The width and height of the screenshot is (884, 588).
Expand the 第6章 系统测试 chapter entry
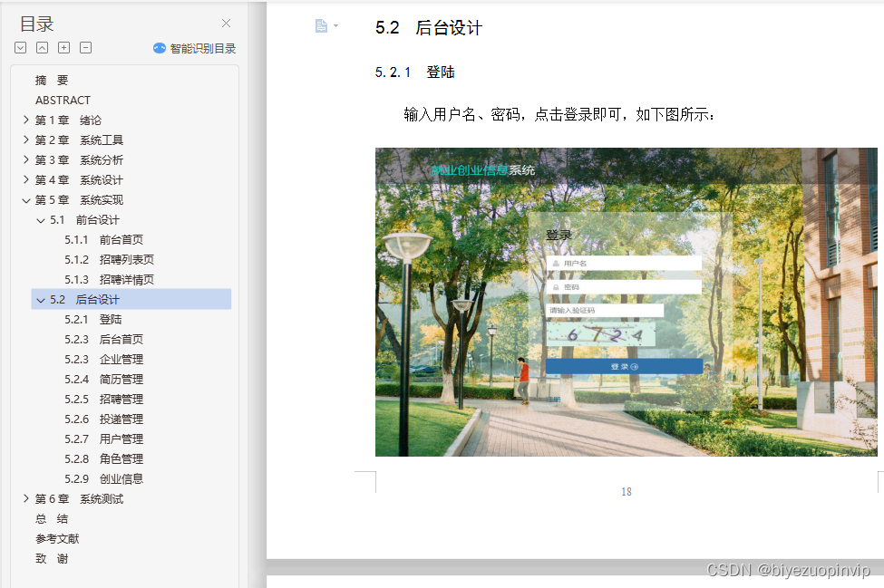[x=26, y=498]
